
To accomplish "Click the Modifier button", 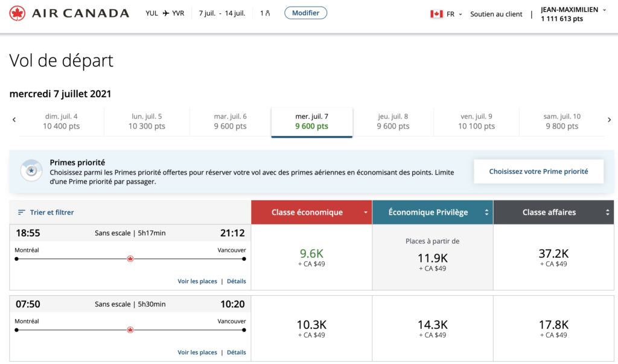I will pyautogui.click(x=306, y=12).
